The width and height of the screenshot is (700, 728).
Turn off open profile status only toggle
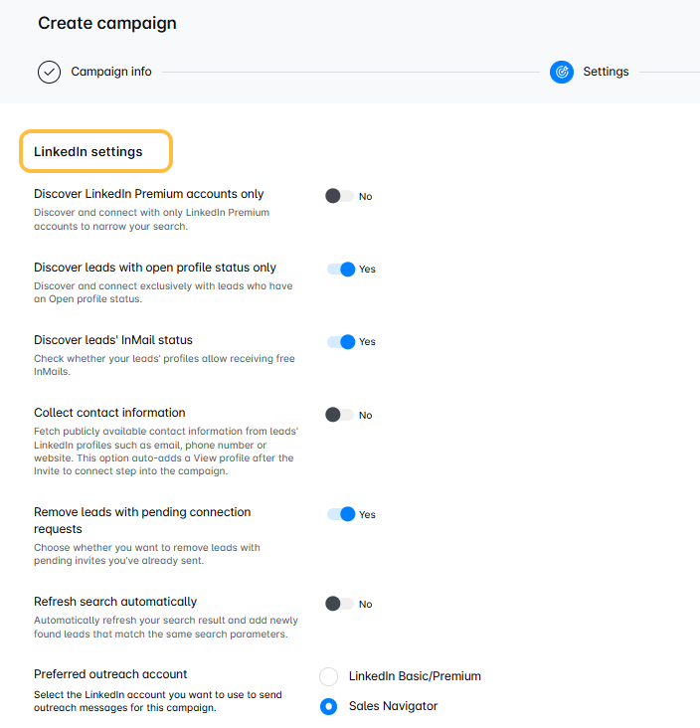pos(340,269)
